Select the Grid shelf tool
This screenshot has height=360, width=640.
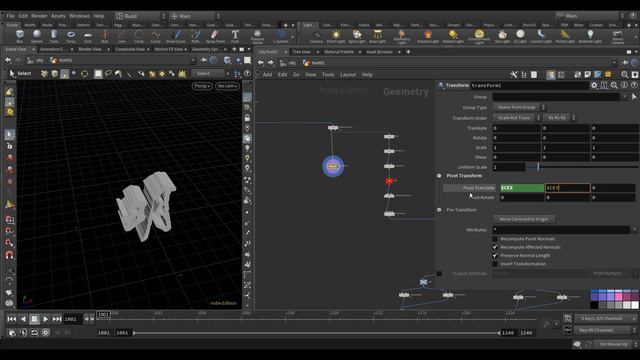click(x=88, y=36)
